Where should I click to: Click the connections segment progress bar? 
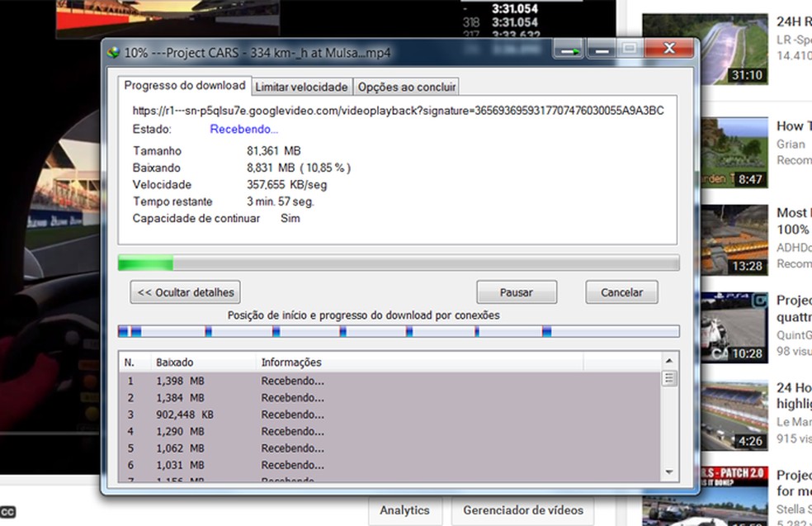click(x=399, y=331)
